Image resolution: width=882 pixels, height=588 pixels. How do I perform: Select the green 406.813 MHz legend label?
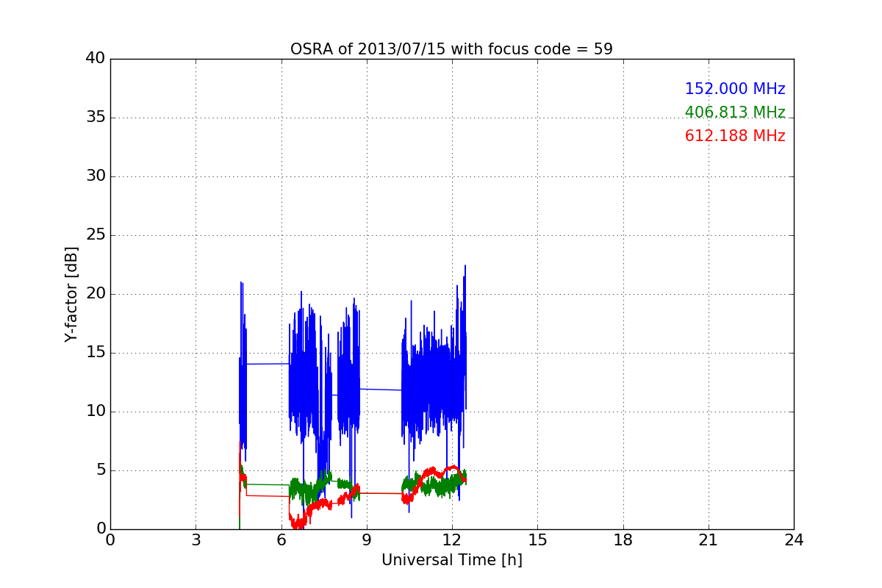(x=735, y=112)
